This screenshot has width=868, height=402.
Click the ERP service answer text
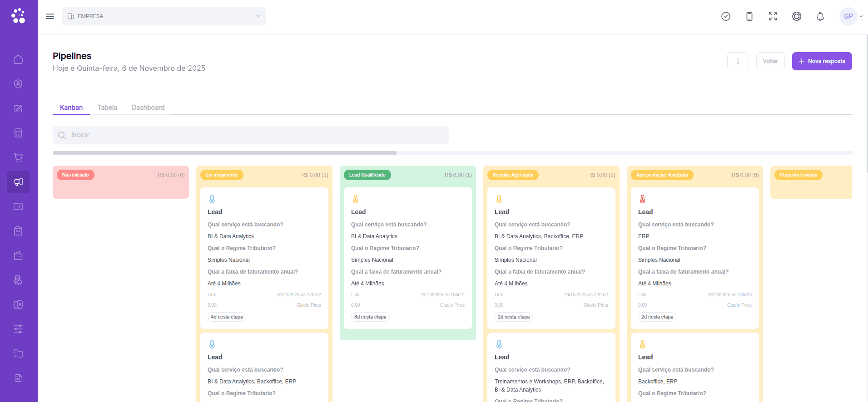(x=644, y=236)
